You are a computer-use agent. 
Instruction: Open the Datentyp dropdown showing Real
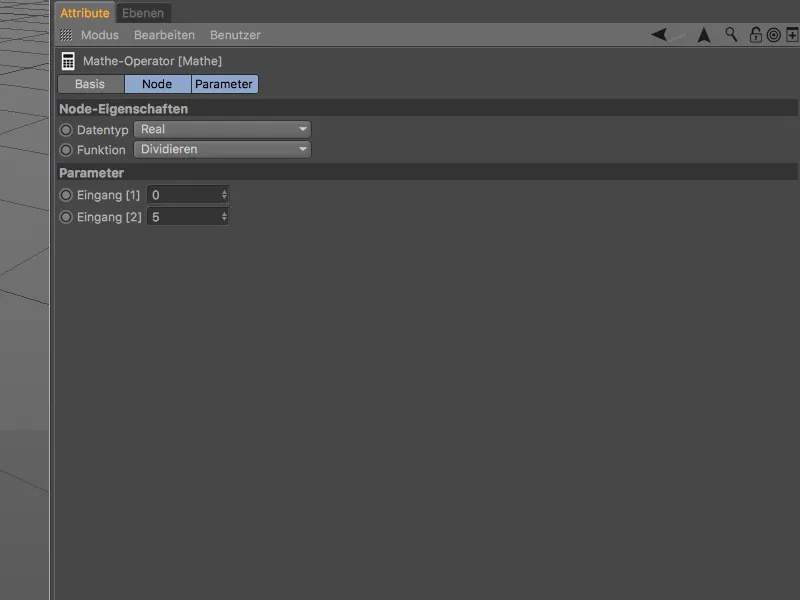(222, 130)
